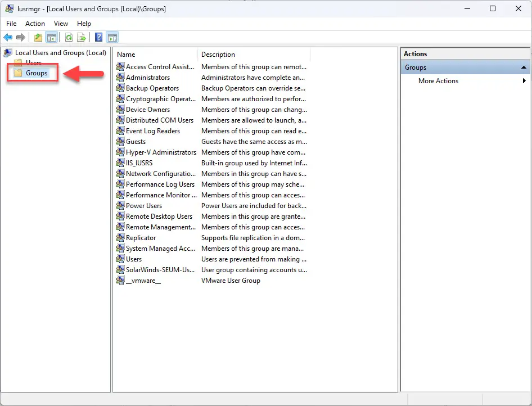Click the VMware User Group description
The height and width of the screenshot is (406, 532).
tap(231, 281)
